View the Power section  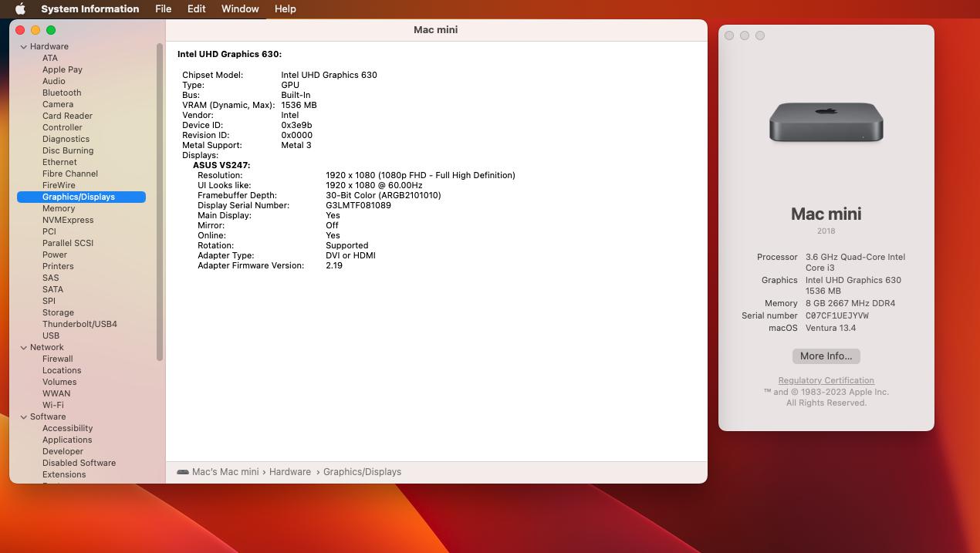pyautogui.click(x=55, y=255)
